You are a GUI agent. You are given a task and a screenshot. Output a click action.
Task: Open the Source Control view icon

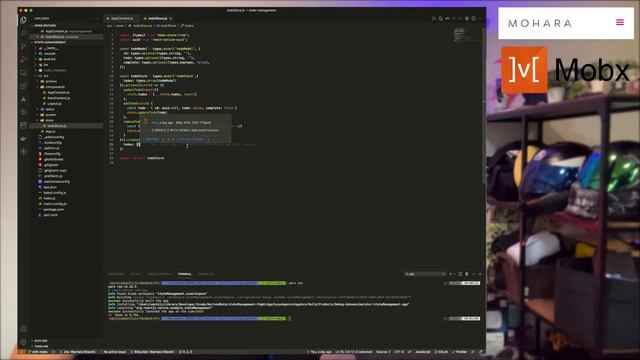[x=23, y=46]
